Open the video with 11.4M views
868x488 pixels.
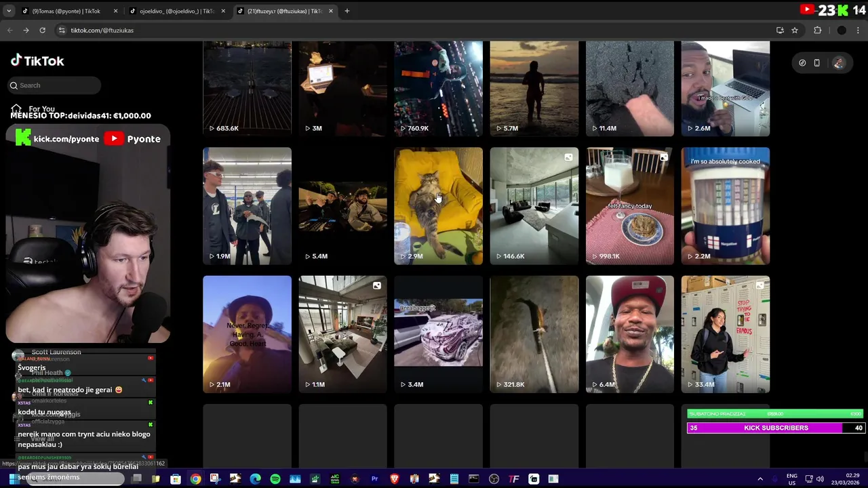[x=629, y=88]
